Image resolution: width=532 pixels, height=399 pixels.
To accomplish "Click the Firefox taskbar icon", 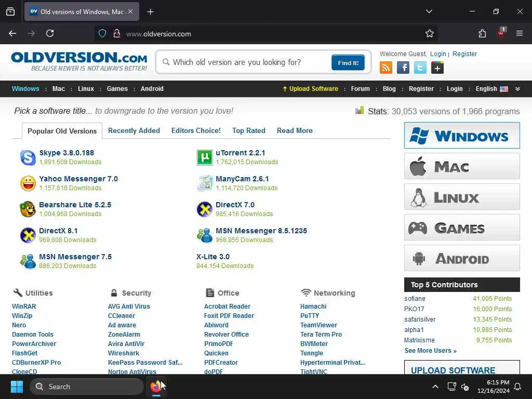I will [x=156, y=387].
